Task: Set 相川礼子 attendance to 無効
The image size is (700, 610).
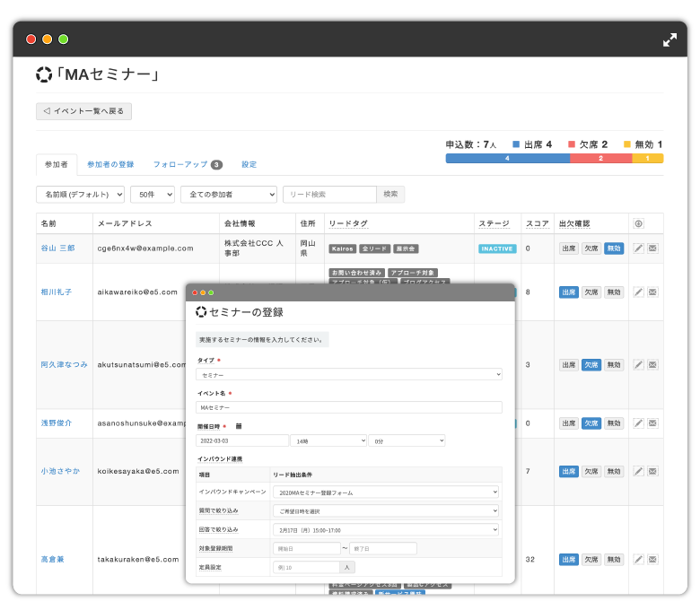Action: tap(613, 292)
